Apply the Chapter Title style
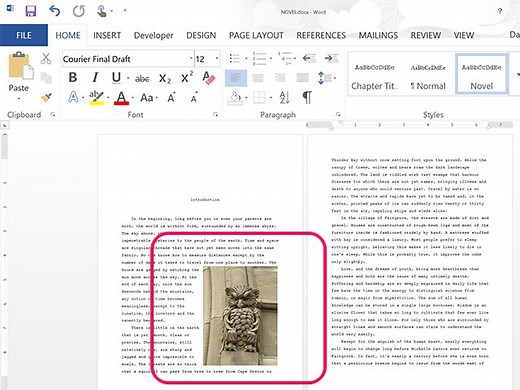 pos(375,75)
